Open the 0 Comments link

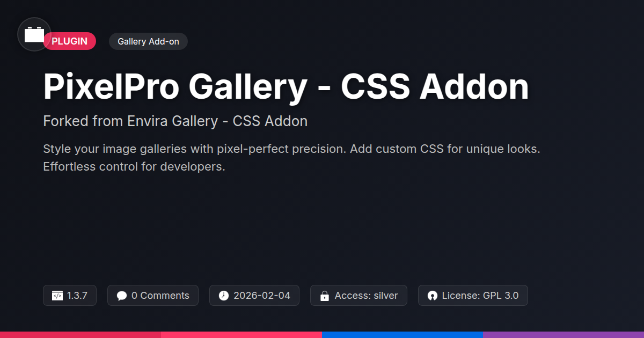[160, 296]
